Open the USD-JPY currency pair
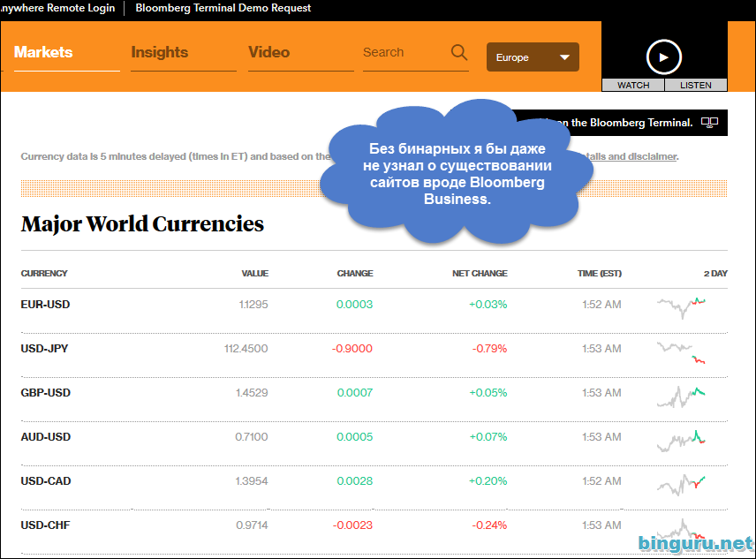 coord(44,349)
